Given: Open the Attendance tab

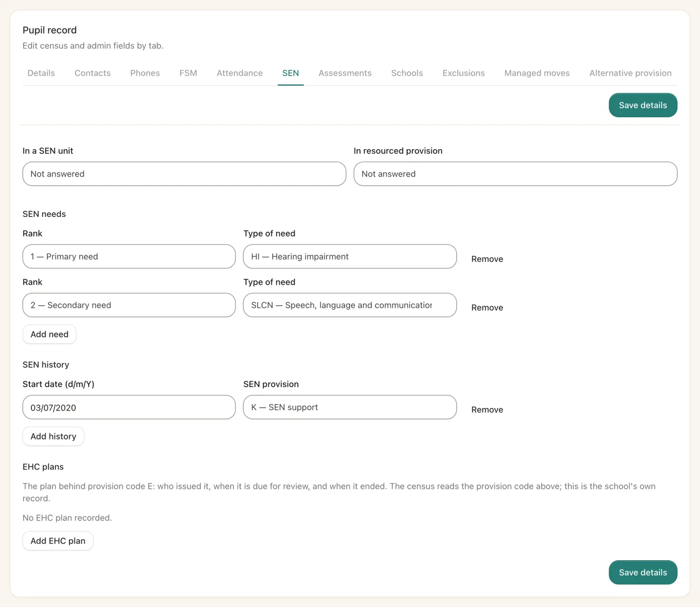Looking at the screenshot, I should tap(240, 73).
